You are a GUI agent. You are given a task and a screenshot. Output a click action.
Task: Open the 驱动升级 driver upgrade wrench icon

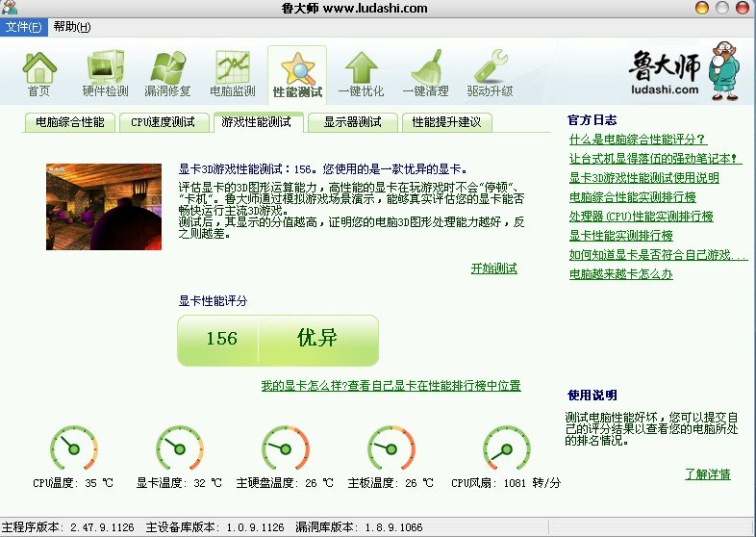(490, 74)
